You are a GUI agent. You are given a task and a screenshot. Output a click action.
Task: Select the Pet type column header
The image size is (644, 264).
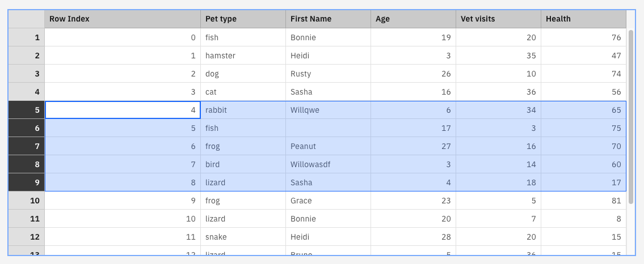pos(243,19)
